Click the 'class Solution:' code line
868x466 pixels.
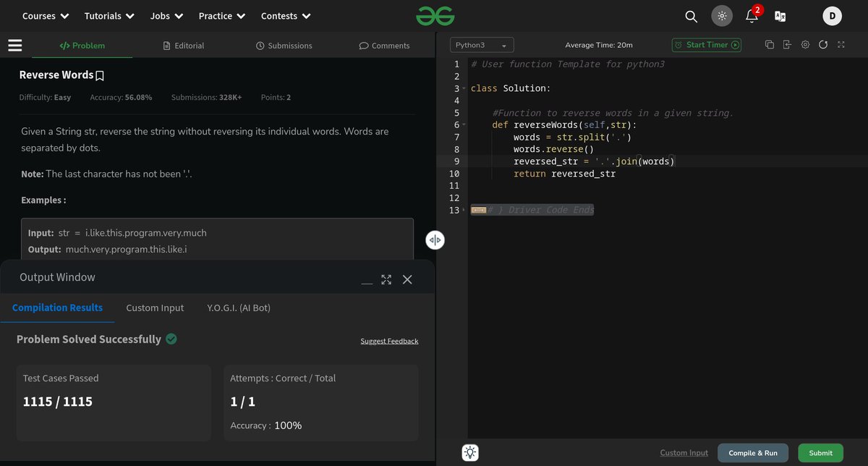(x=510, y=88)
